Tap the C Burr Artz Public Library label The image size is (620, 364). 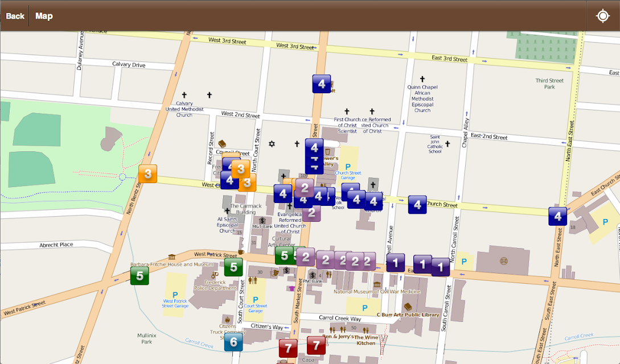point(408,315)
